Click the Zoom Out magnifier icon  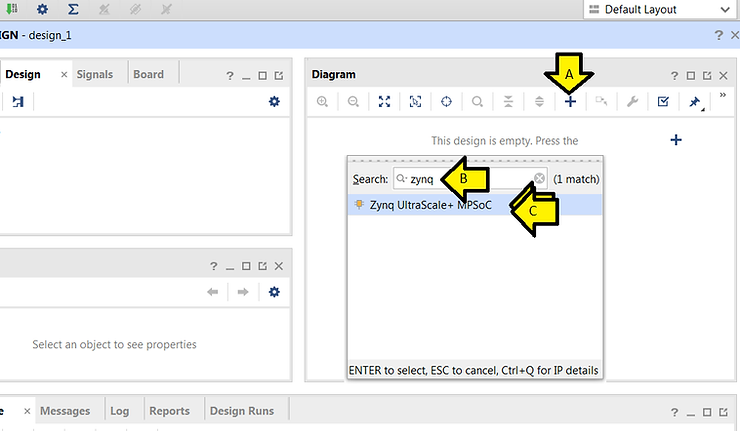(353, 102)
